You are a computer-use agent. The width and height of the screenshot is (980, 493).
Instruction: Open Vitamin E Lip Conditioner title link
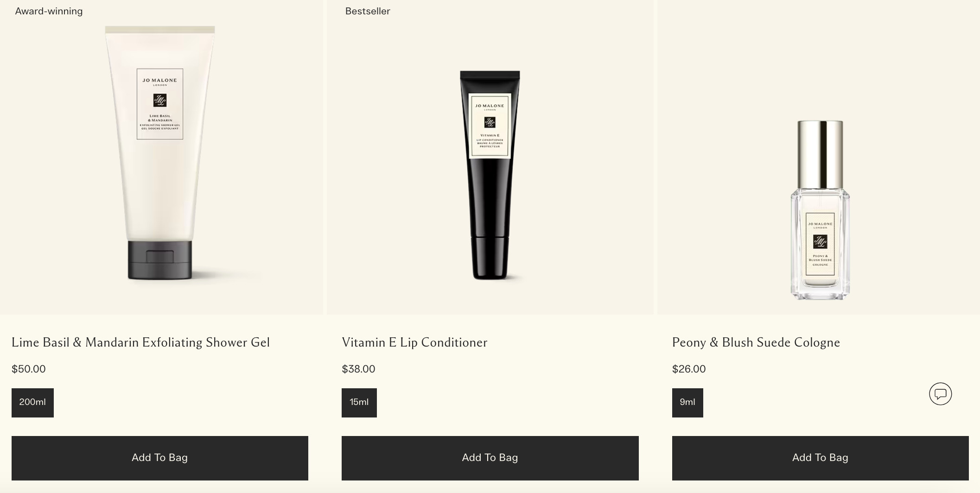[414, 342]
